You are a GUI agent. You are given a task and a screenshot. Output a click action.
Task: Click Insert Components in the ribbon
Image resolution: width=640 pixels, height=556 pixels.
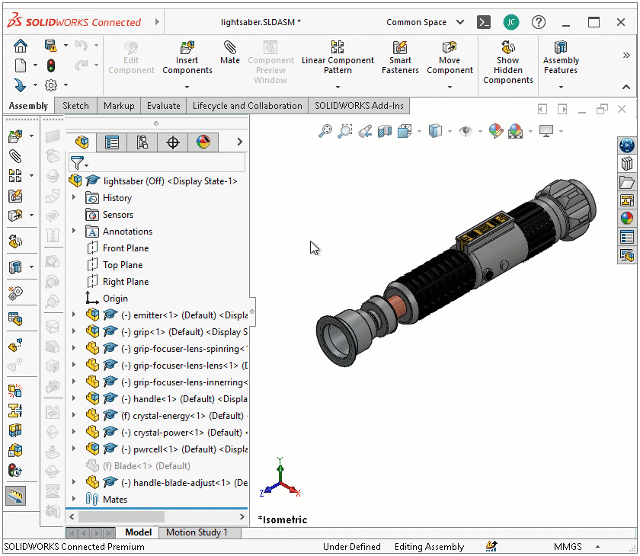point(187,58)
